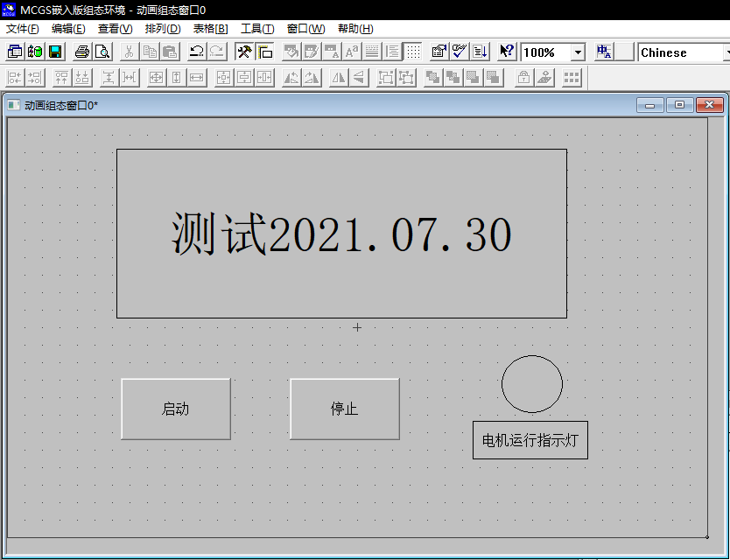Click the 启动 button
This screenshot has height=560, width=730.
175,408
